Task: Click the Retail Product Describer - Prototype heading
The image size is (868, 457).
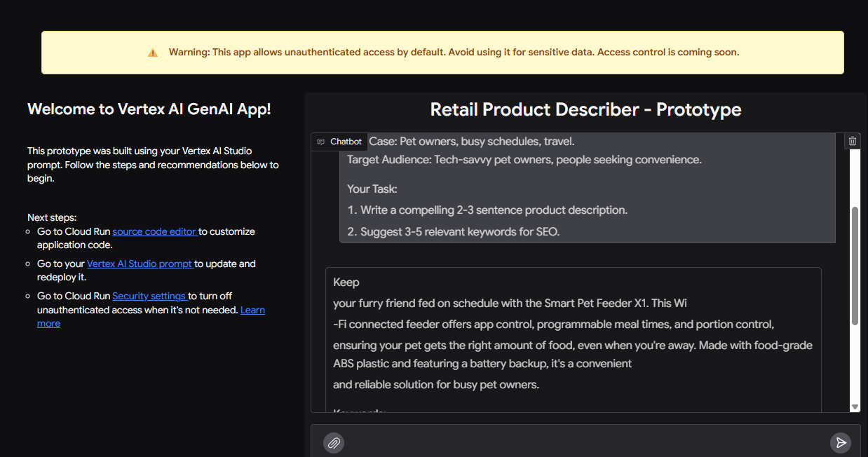Action: 585,109
